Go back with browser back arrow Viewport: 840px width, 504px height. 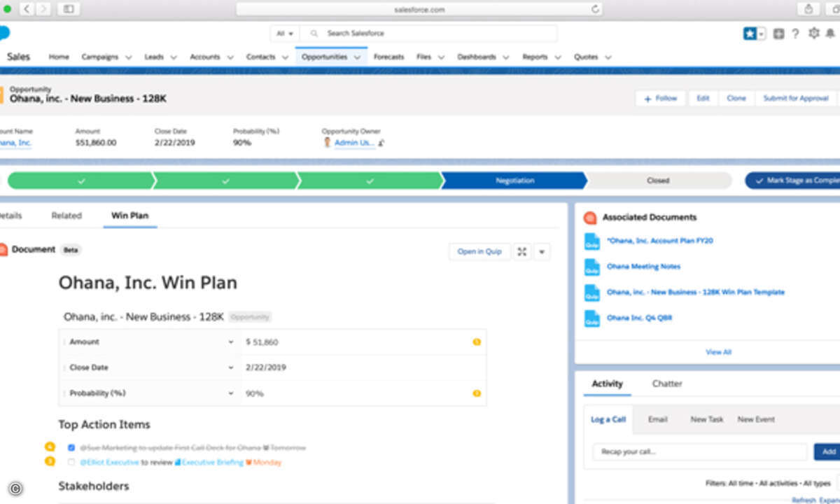tap(27, 9)
